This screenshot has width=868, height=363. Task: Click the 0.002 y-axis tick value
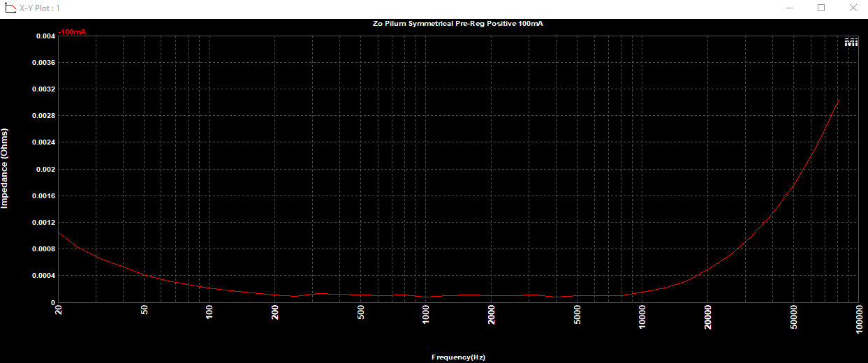click(x=45, y=169)
